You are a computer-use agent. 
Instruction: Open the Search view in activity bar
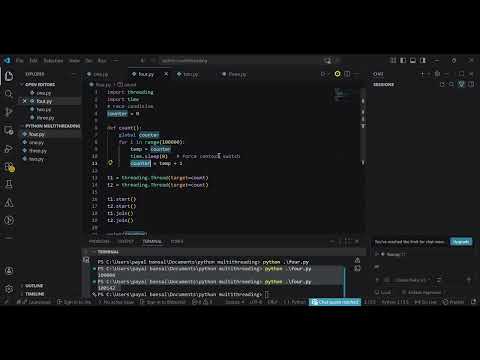click(9, 94)
